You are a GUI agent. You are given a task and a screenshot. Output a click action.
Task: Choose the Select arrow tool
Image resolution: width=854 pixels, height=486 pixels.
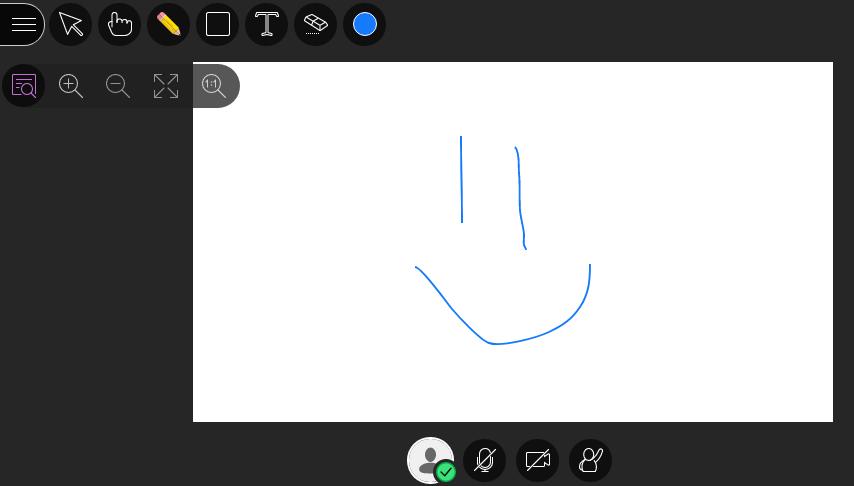[x=71, y=25]
